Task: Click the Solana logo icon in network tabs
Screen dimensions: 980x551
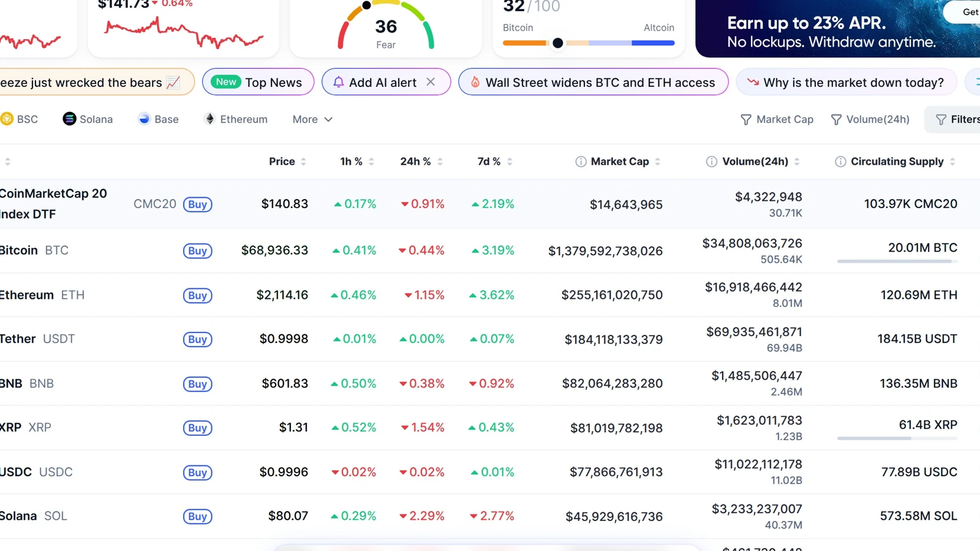Action: [x=69, y=119]
